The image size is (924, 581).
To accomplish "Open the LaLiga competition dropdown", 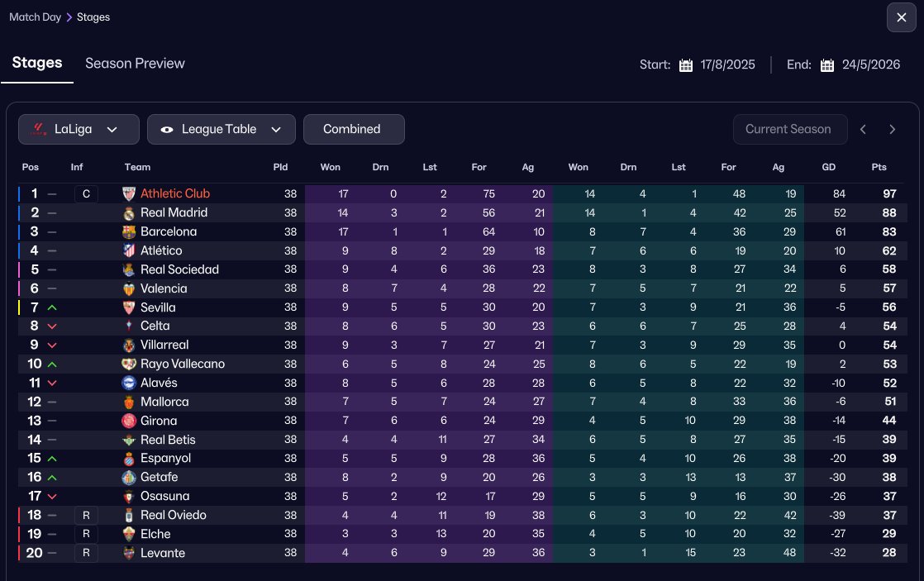I will [79, 129].
